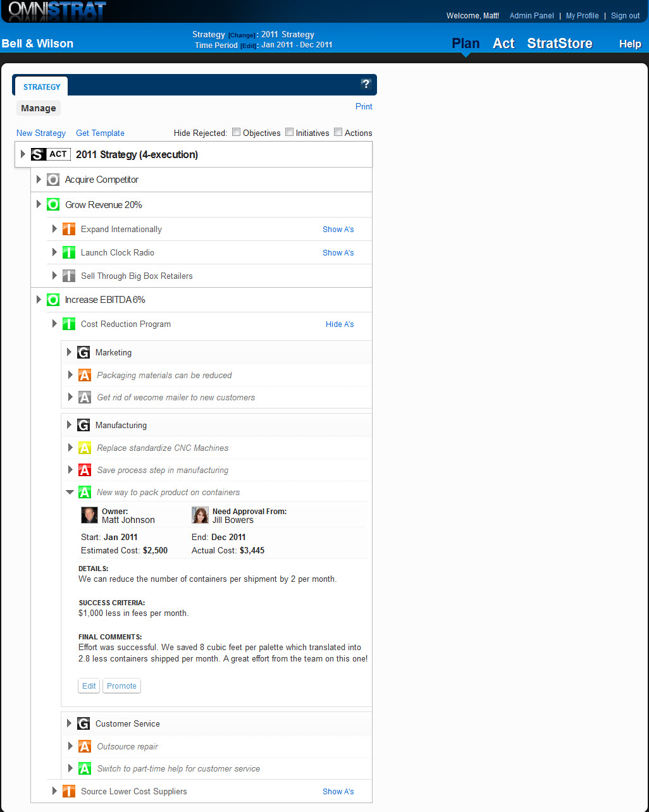This screenshot has width=649, height=812.
Task: Click the green A icon for New way to pack
Action: point(85,493)
